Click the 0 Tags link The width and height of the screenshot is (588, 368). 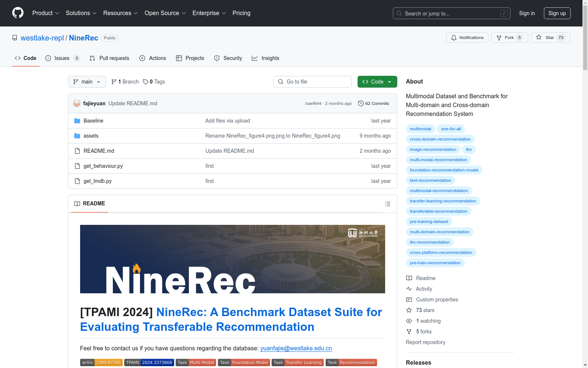pyautogui.click(x=154, y=82)
